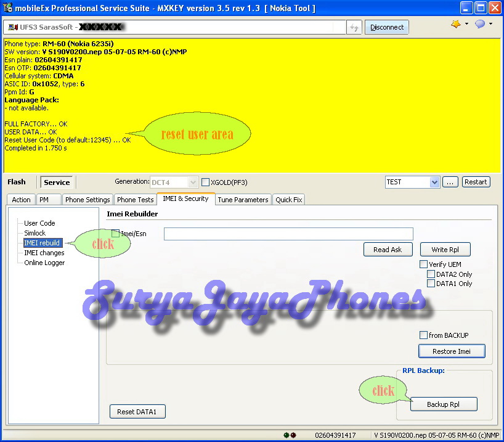504x442 pixels.
Task: Click the Restart button
Action: (476, 182)
